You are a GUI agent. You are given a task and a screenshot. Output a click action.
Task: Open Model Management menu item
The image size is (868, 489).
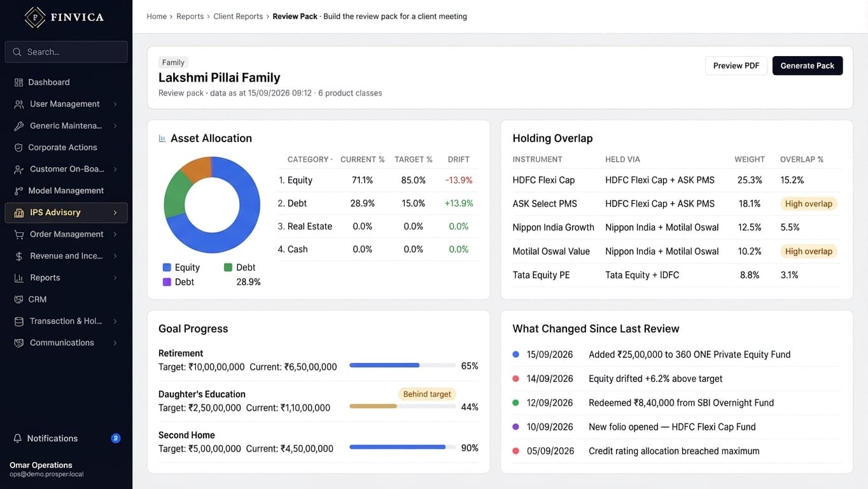(x=66, y=190)
